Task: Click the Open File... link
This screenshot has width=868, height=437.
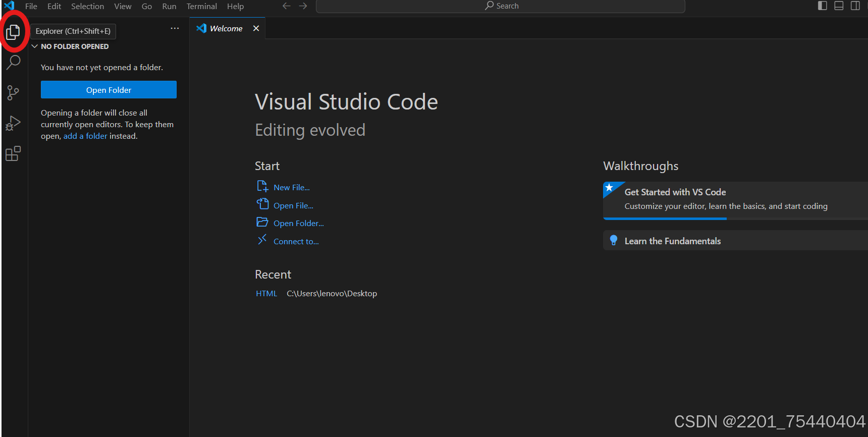Action: click(293, 205)
